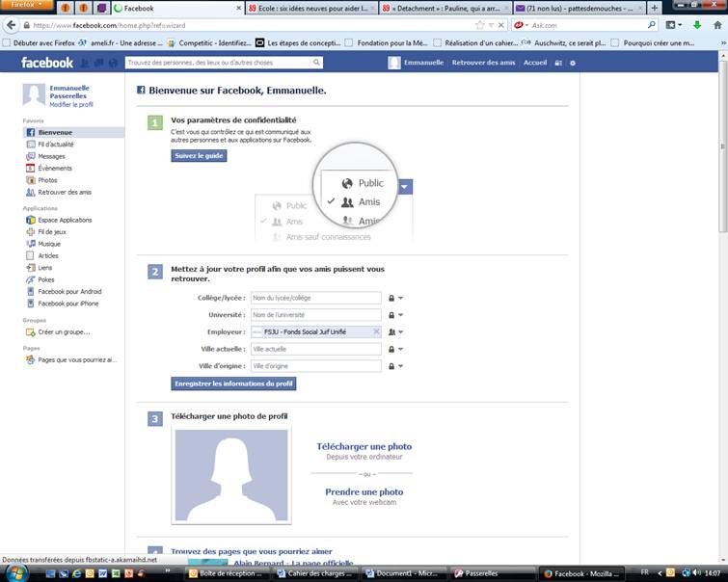
Task: Open the settings gear icon in header
Action: click(573, 63)
